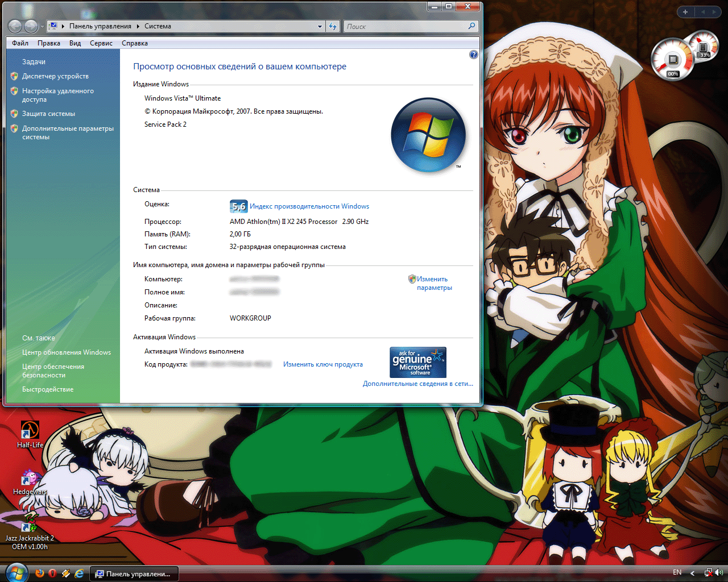Click the back navigation arrow
Screen dimensions: 728x582
coord(15,26)
